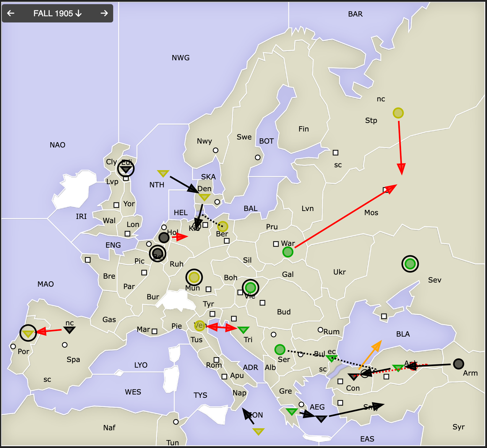Click the yellow fleet in the North Sea
This screenshot has height=448, width=487.
(163, 173)
